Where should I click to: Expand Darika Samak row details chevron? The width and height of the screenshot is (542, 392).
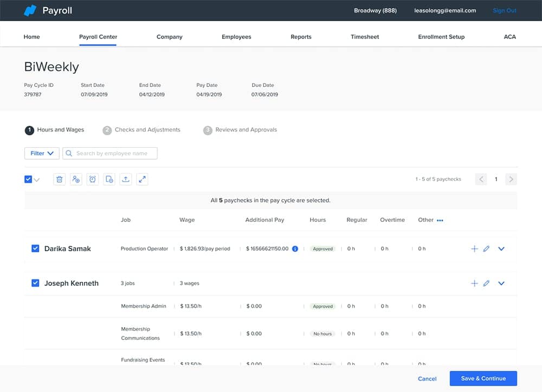pos(501,249)
